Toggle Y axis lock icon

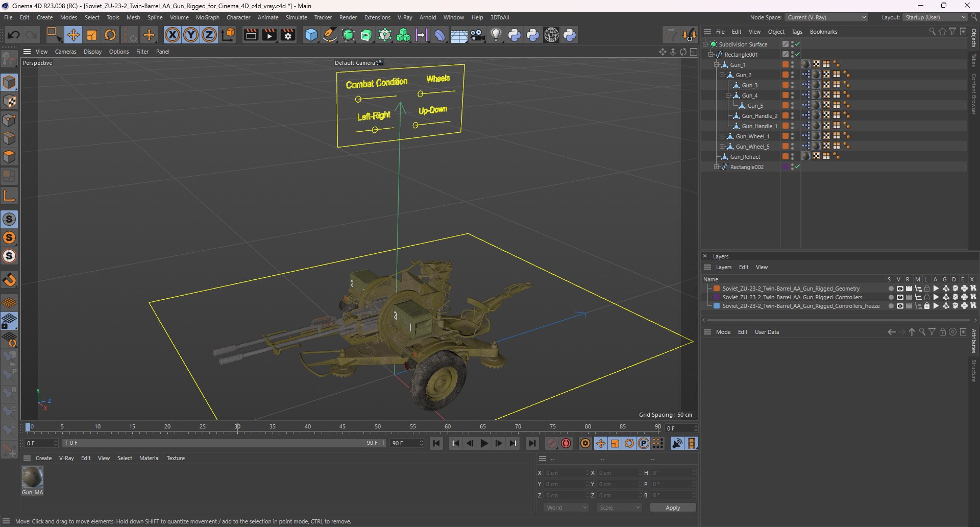pos(191,35)
